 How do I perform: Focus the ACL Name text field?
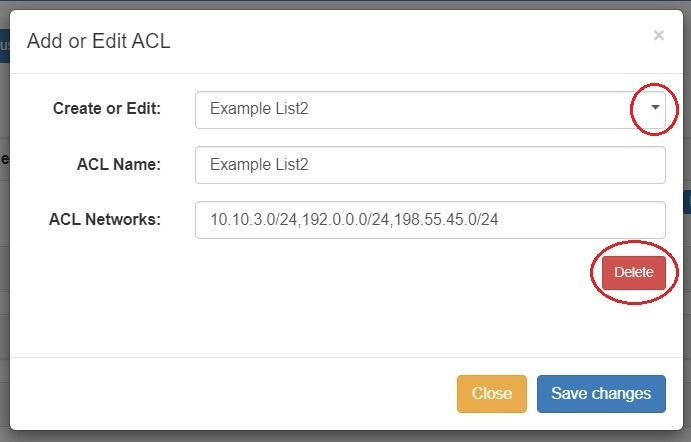(430, 165)
